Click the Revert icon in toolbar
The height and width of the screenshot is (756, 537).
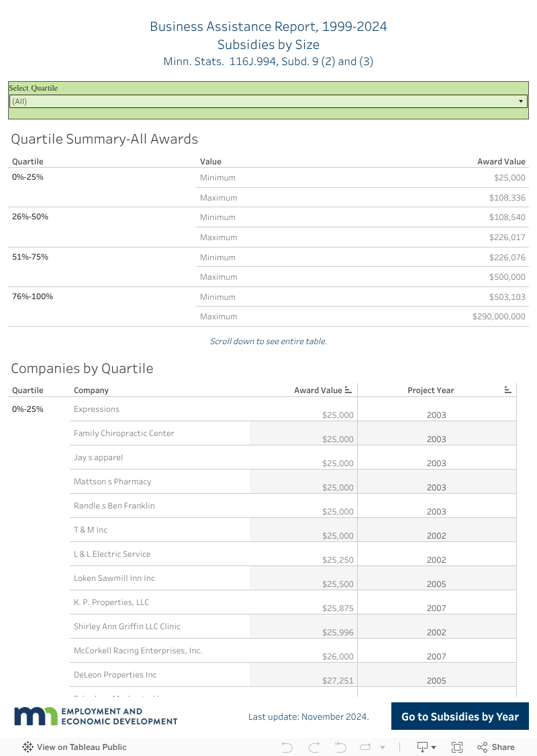pyautogui.click(x=340, y=747)
